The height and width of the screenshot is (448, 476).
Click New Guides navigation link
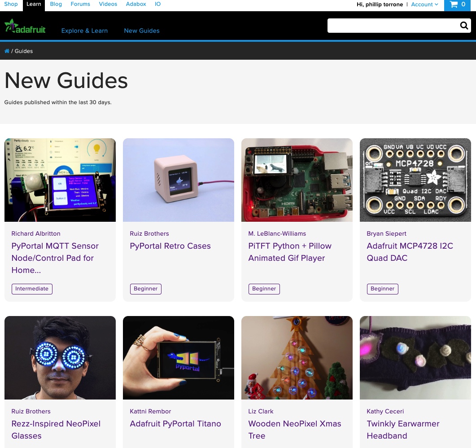click(142, 31)
